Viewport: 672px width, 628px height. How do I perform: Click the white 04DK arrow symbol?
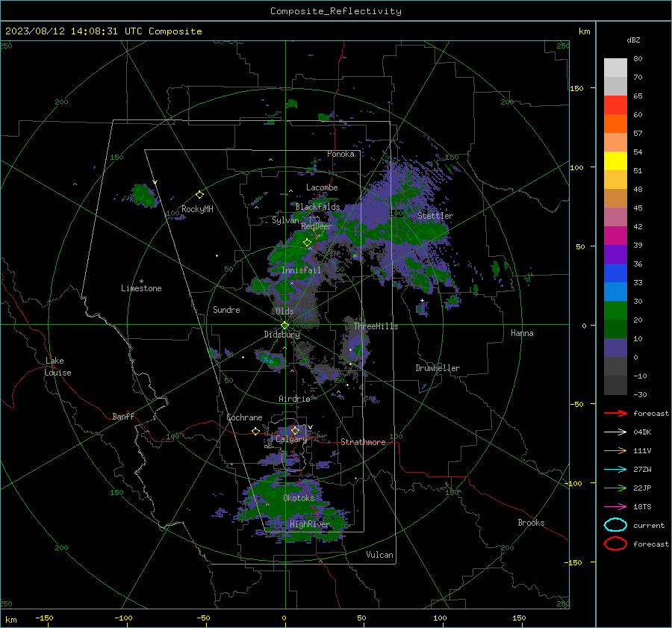pyautogui.click(x=615, y=432)
